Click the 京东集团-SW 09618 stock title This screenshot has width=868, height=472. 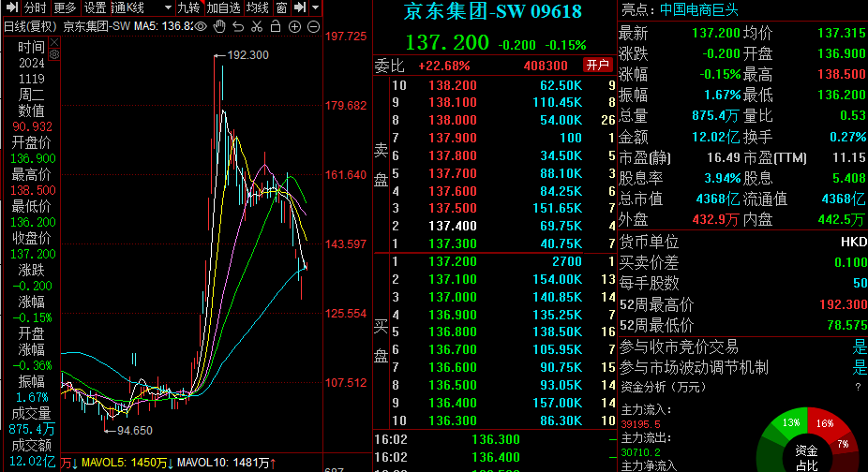493,11
